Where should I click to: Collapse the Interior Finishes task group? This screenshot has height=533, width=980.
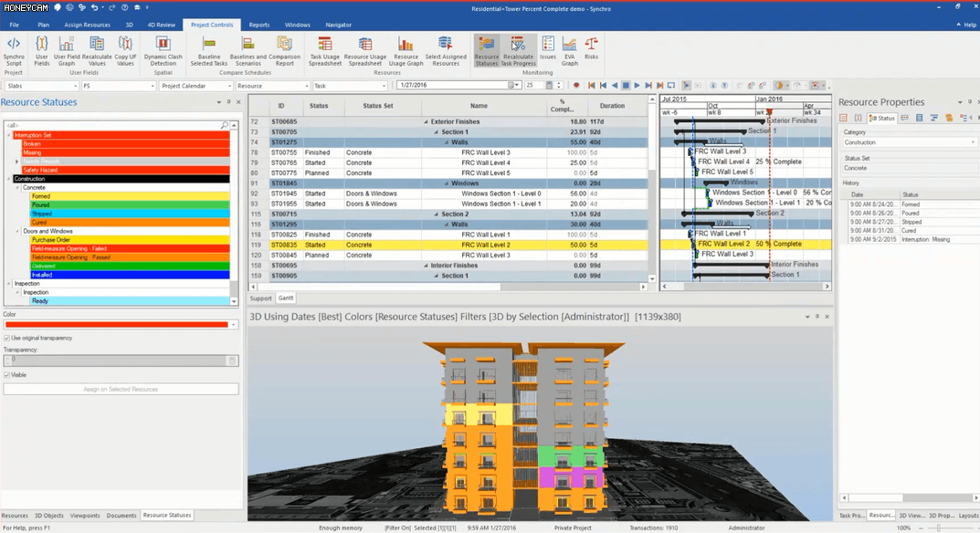click(x=427, y=266)
